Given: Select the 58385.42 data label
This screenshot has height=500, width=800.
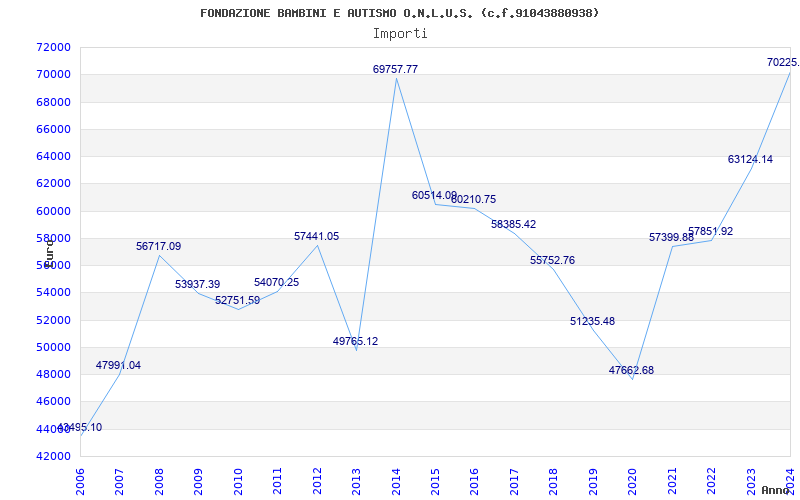Looking at the screenshot, I should tap(513, 224).
